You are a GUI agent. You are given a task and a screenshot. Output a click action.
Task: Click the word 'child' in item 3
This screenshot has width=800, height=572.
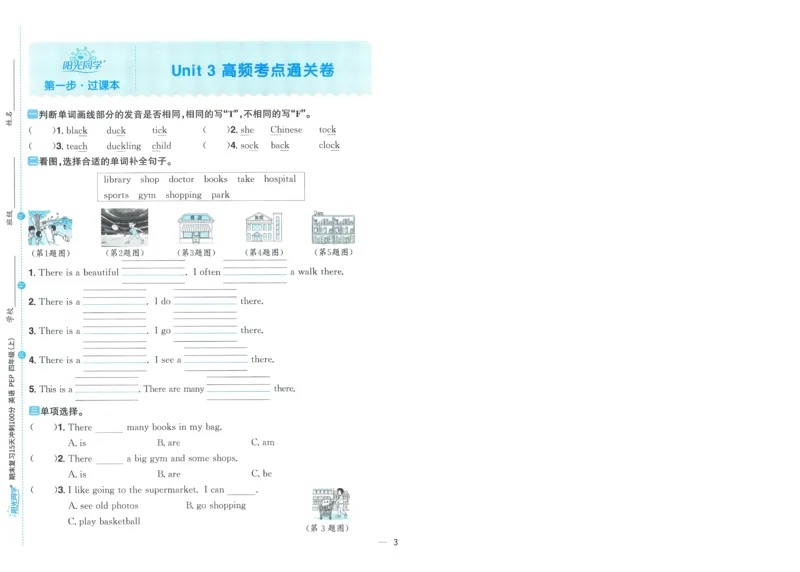[x=161, y=146]
